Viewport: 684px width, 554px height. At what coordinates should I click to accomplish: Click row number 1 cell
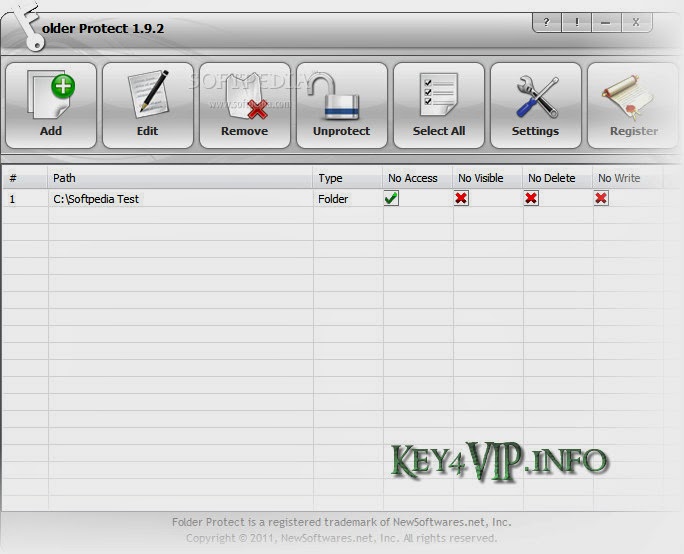[25, 199]
